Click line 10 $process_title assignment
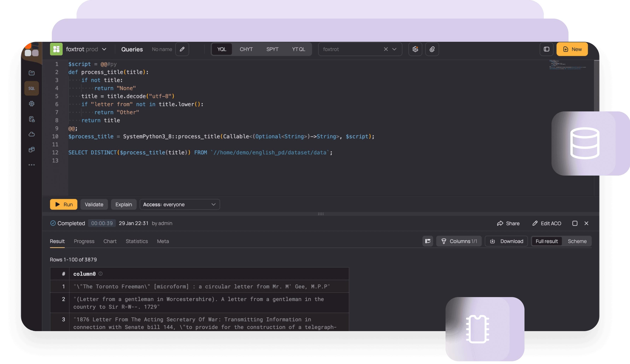Image resolution: width=630 pixels, height=364 pixels. 221,137
